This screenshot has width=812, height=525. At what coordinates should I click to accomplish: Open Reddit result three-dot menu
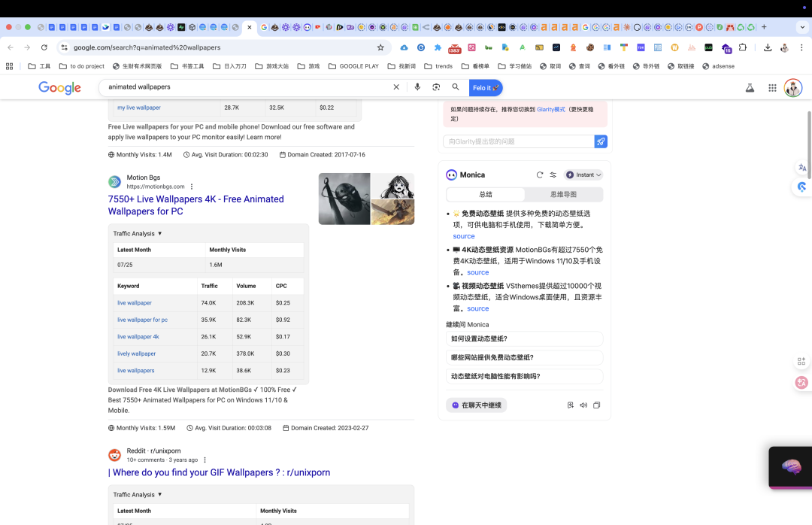coord(205,460)
